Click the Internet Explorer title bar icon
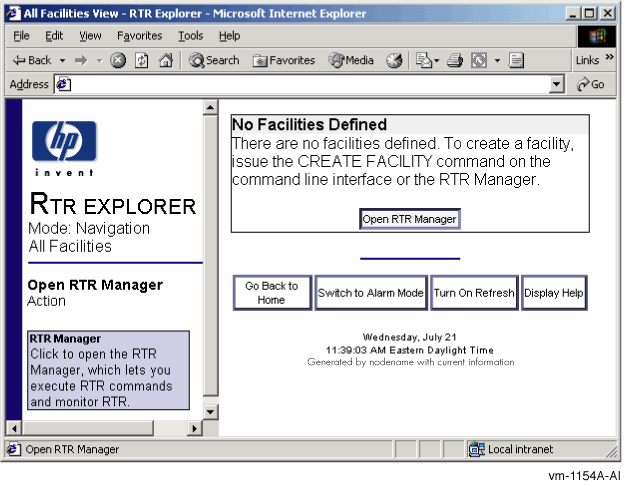The height and width of the screenshot is (486, 626). 13,13
